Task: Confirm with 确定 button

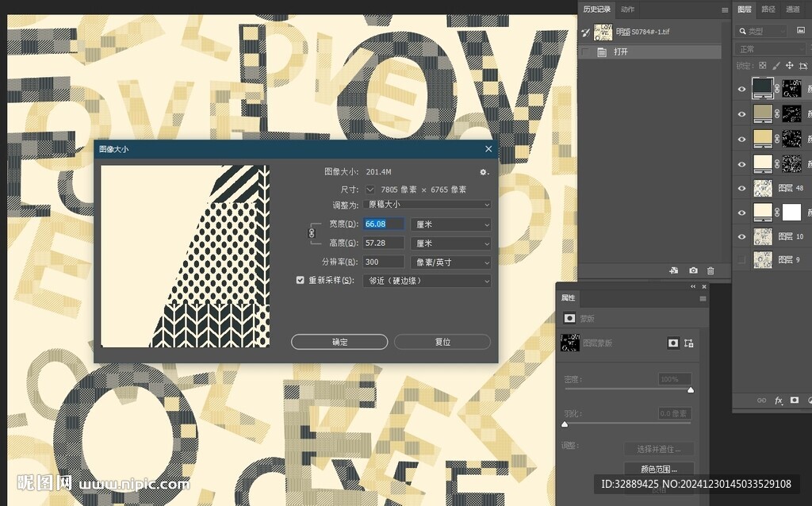Action: click(339, 342)
